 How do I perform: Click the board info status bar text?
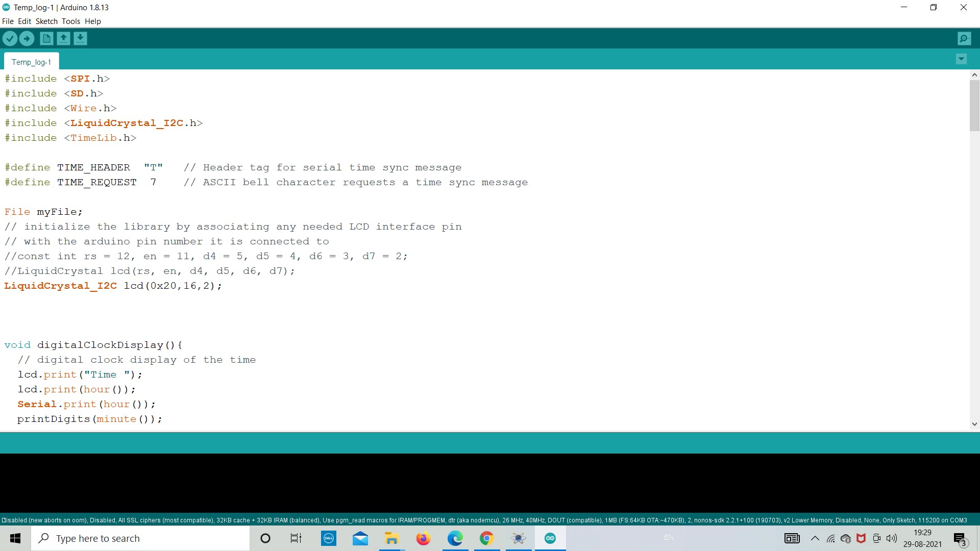point(484,520)
